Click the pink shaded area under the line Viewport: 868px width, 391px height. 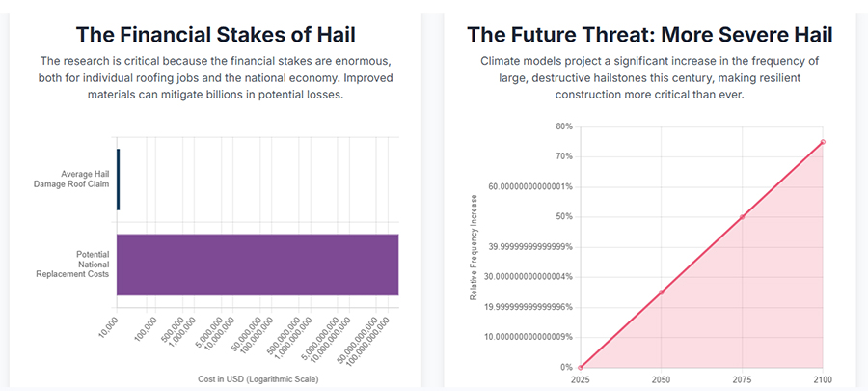click(762, 309)
